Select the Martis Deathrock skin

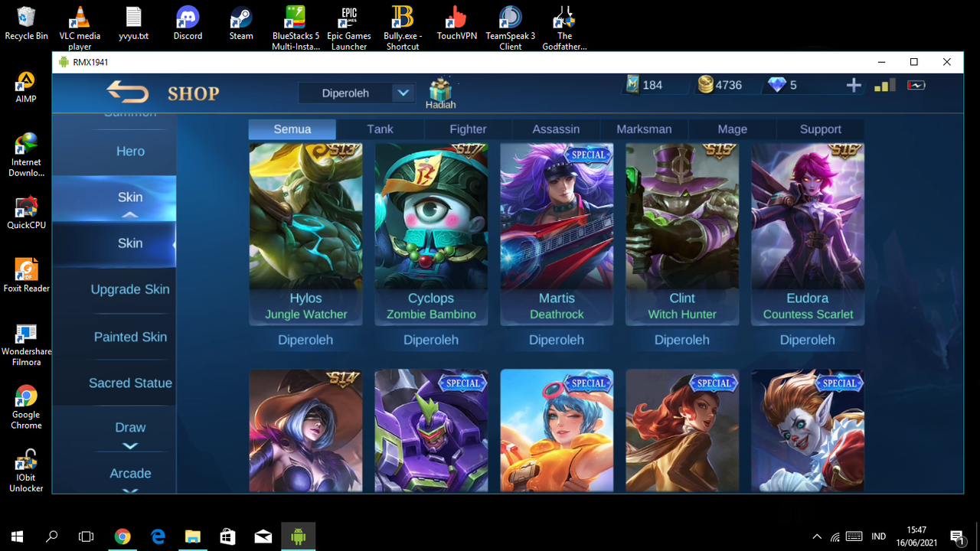557,234
